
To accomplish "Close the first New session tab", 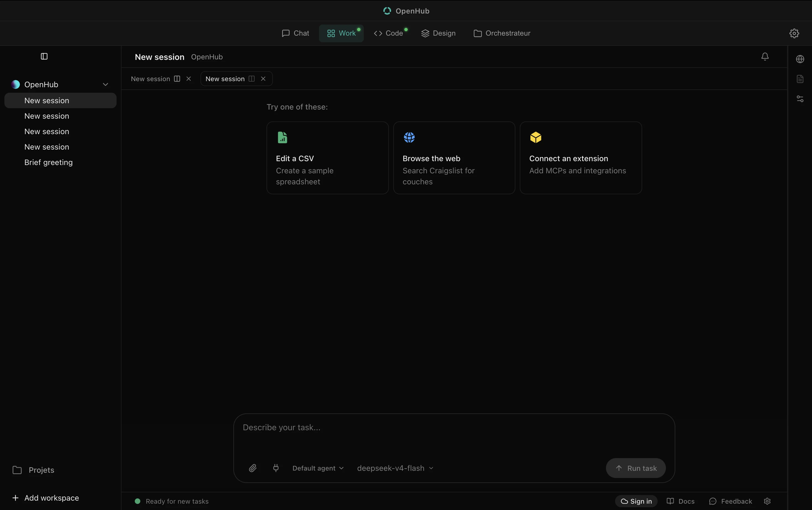I will [189, 79].
